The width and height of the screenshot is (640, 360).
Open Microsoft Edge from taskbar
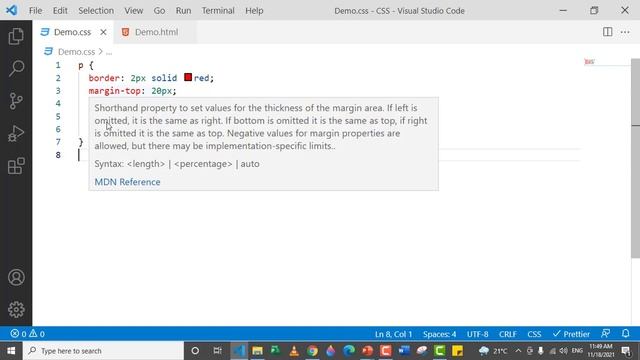[x=349, y=351]
